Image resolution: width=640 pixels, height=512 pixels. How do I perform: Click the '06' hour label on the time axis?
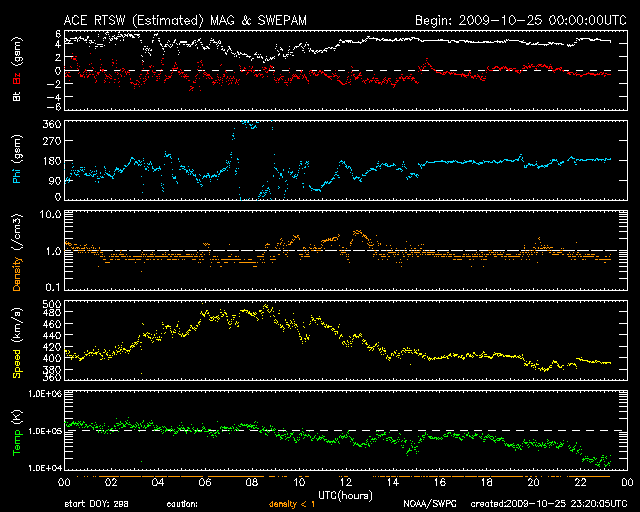(x=205, y=483)
